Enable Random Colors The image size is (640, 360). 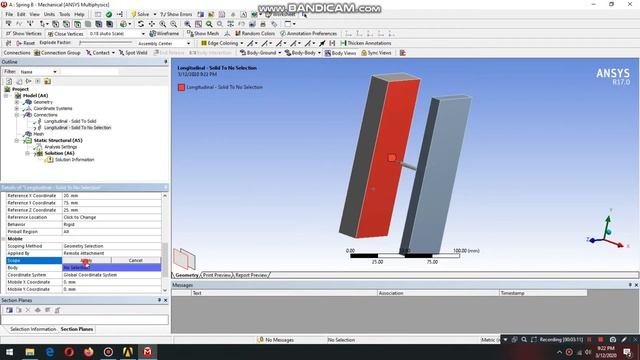255,33
